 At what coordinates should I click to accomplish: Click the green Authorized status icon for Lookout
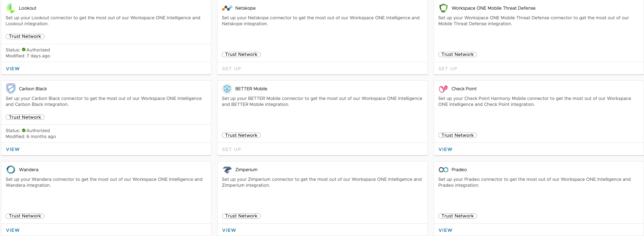(24, 49)
